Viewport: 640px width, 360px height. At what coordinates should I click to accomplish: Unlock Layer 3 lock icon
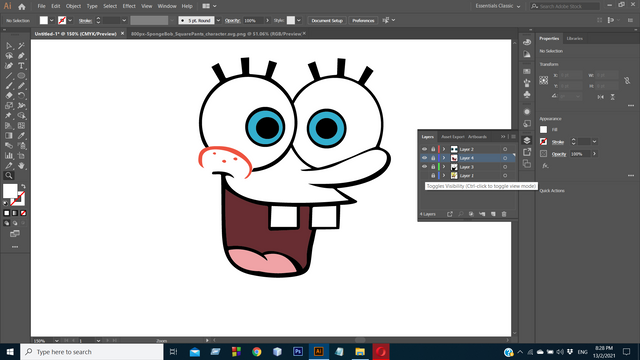[x=433, y=167]
